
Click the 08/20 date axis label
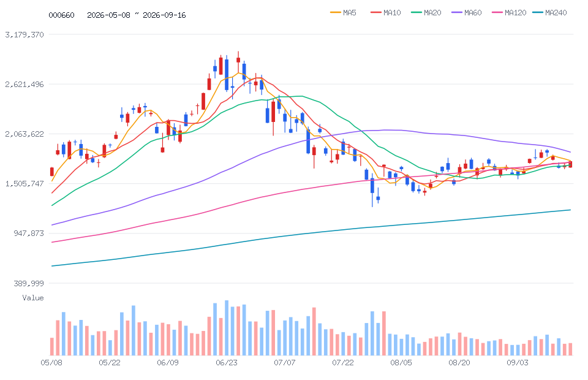point(459,363)
